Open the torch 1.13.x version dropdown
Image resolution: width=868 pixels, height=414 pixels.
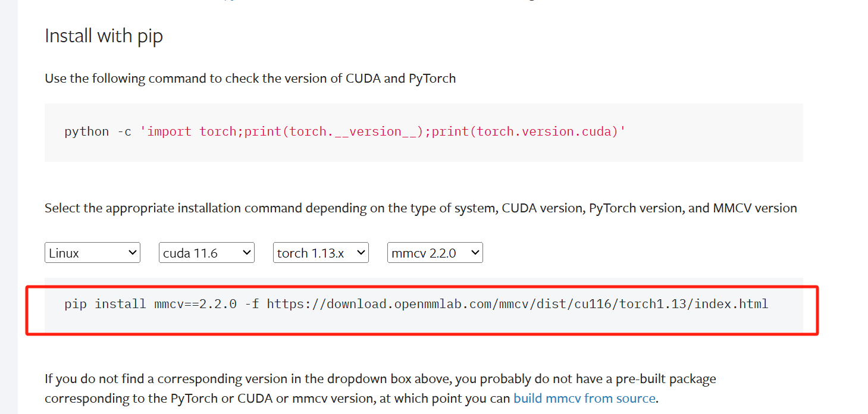tap(320, 252)
